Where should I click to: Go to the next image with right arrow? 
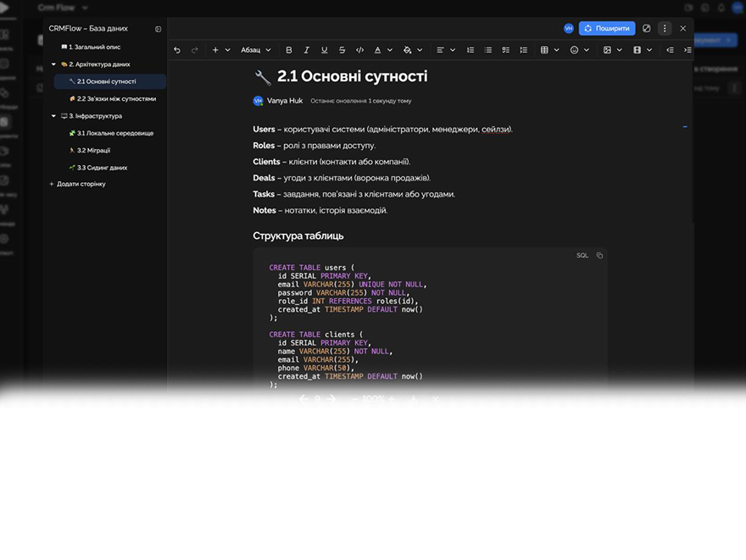tap(331, 399)
